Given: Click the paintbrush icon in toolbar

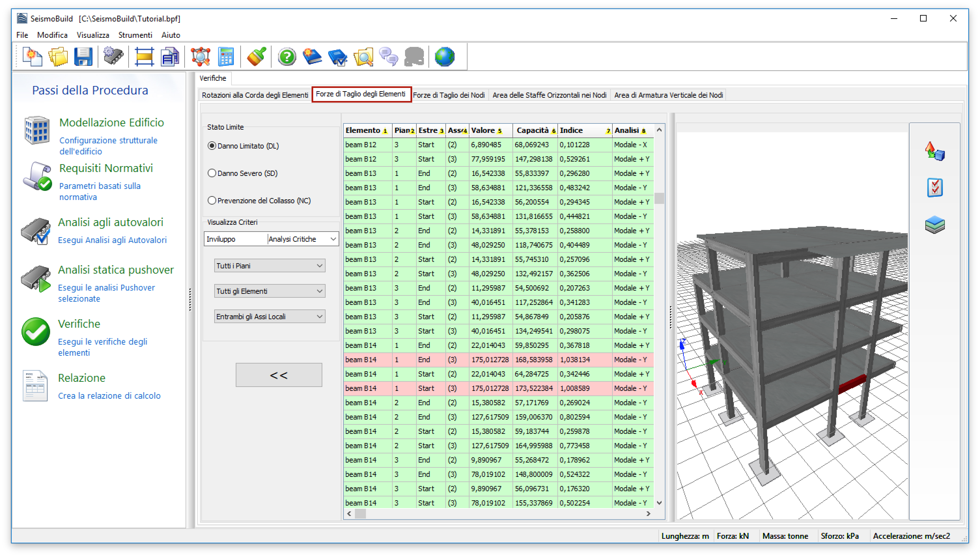Looking at the screenshot, I should pos(256,57).
